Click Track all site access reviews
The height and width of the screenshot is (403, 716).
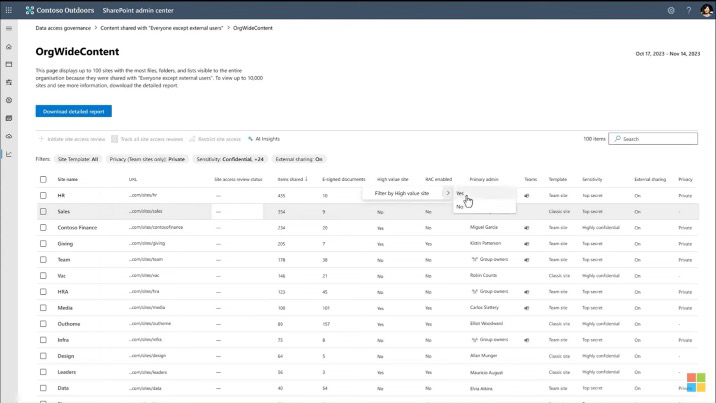147,139
